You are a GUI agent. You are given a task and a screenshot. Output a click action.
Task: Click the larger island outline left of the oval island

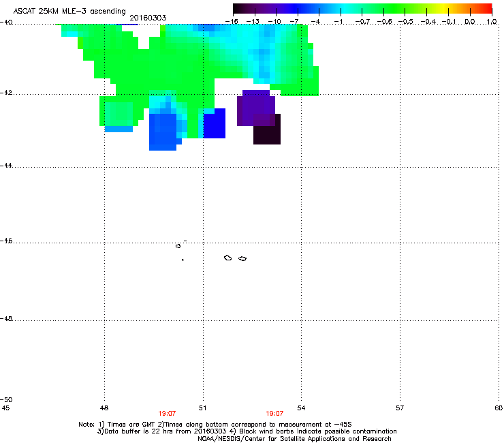click(x=228, y=258)
